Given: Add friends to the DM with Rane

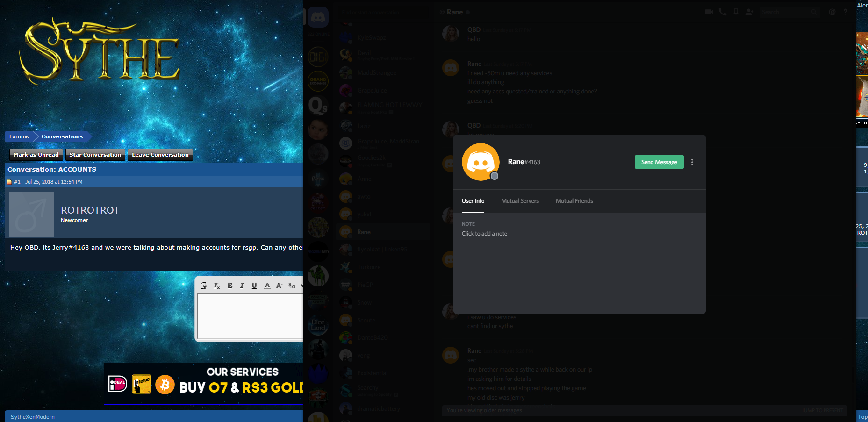Looking at the screenshot, I should [749, 12].
